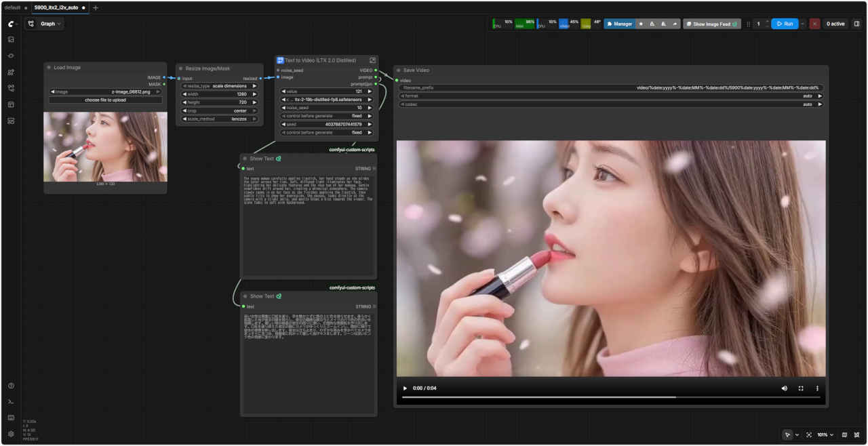Add a new workflow tab with plus
Image resolution: width=868 pixels, height=446 pixels.
coord(95,7)
